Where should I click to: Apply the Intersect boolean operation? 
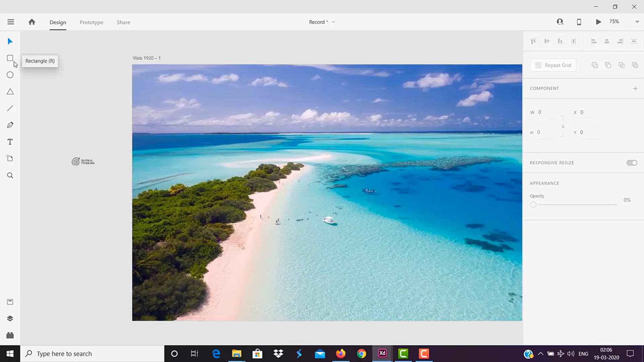622,65
